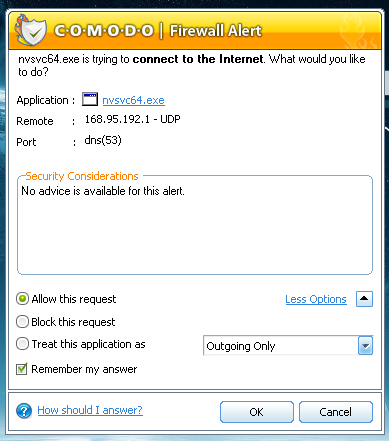The width and height of the screenshot is (389, 441).
Task: Open the How should I answer? link
Action: 90,410
